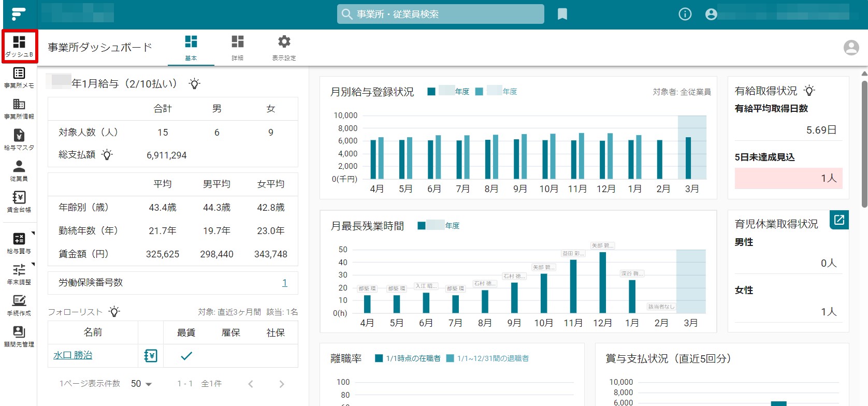Expand the 年末調整 sidebar menu

coord(19,274)
